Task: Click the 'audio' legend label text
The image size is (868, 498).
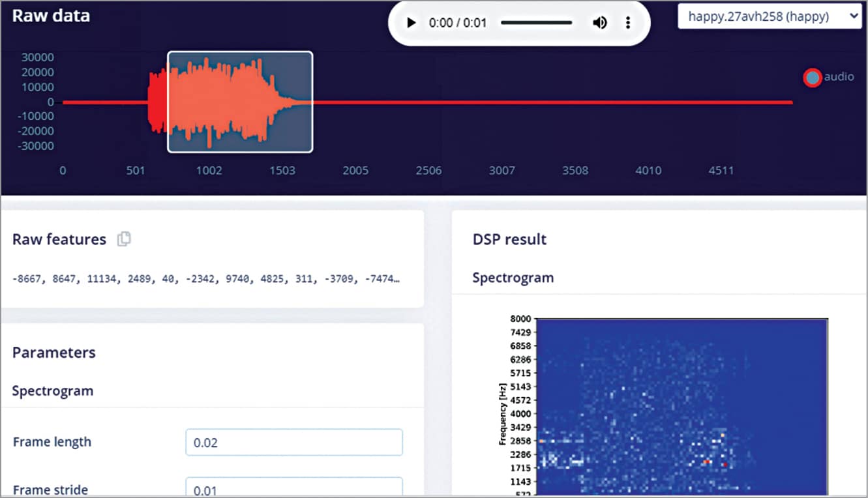Action: point(839,77)
